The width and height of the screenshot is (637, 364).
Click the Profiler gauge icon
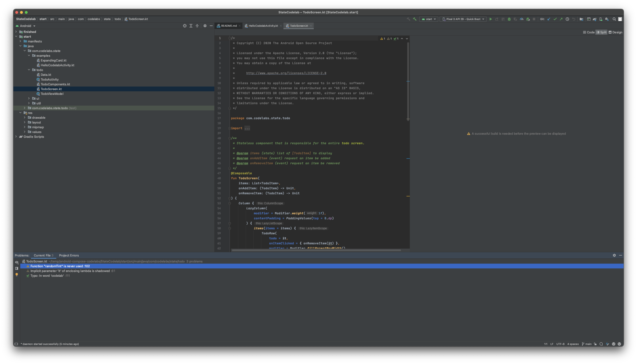(521, 19)
